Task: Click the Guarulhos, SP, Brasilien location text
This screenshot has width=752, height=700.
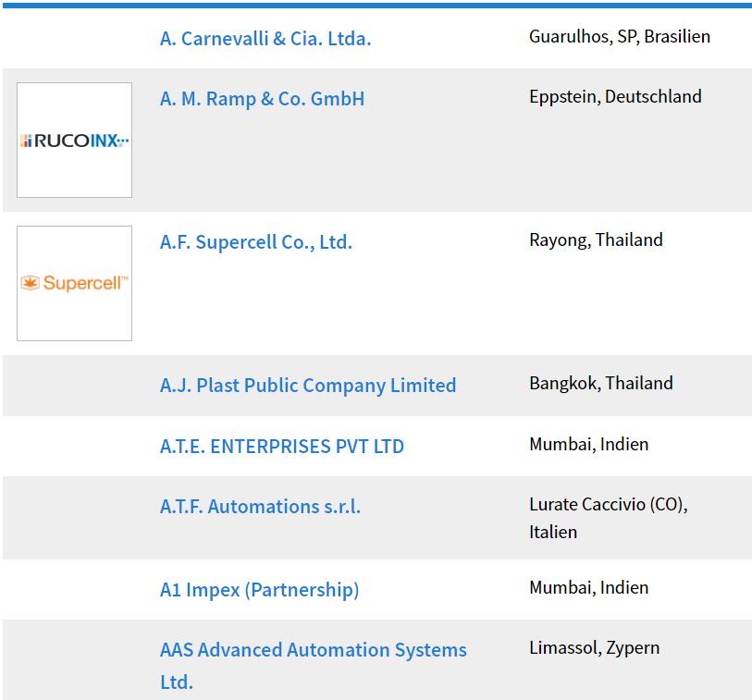Action: [x=620, y=36]
